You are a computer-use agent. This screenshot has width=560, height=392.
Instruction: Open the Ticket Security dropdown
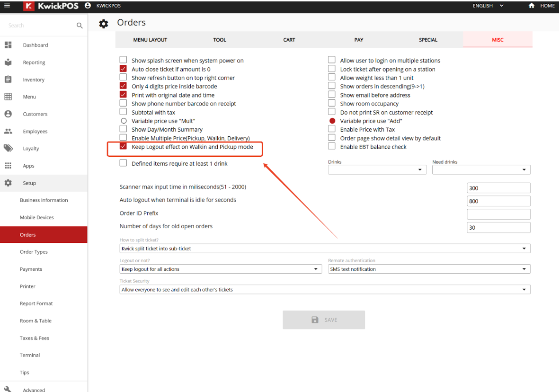point(325,289)
